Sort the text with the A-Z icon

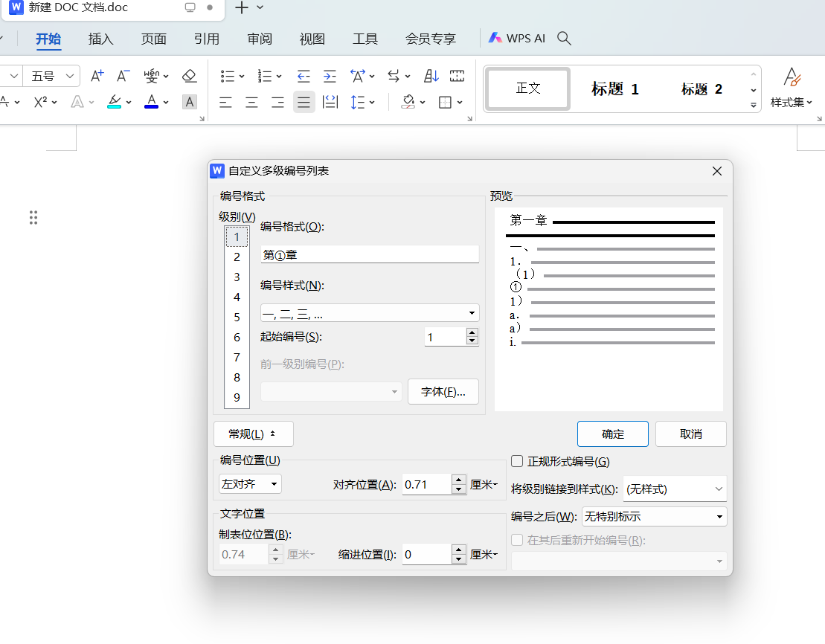pos(431,77)
